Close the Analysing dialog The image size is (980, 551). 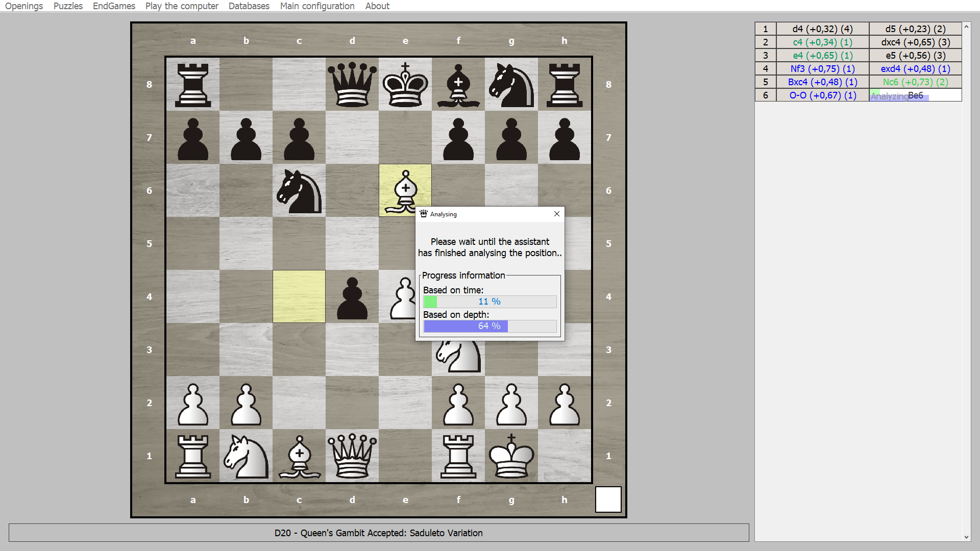point(556,214)
